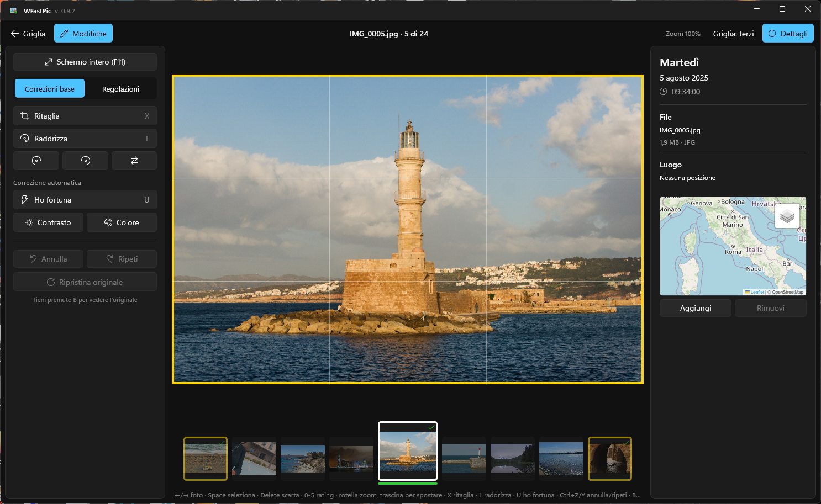Click the 09:34:00 time entry

[686, 92]
